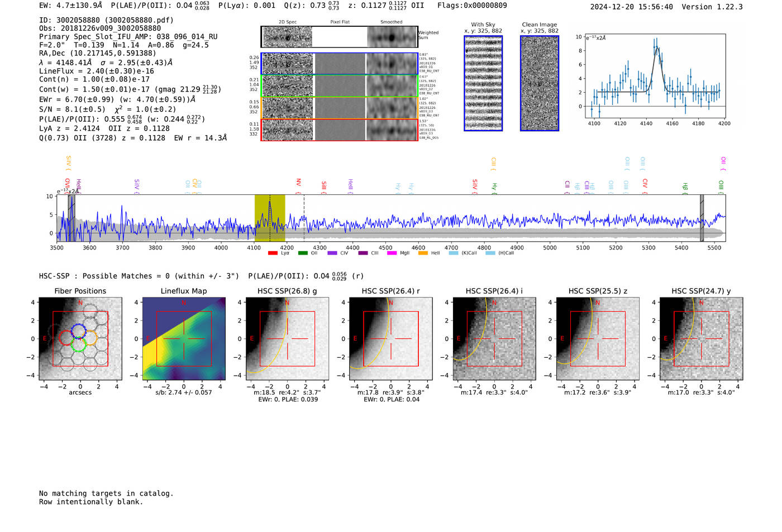The width and height of the screenshot is (782, 532).
Task: Click the magenta MgII legend swatch
Action: (392, 253)
